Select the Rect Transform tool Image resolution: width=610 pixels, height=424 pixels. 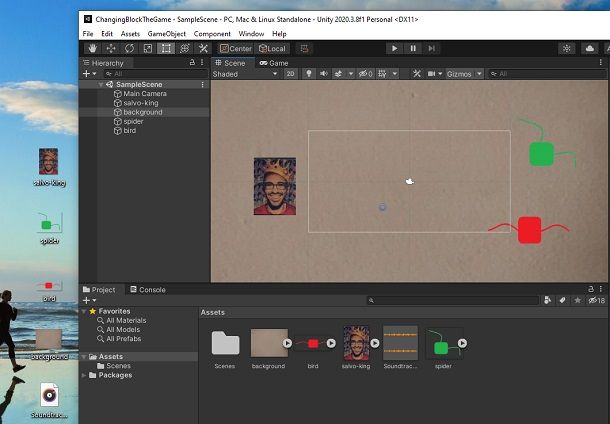coord(166,49)
